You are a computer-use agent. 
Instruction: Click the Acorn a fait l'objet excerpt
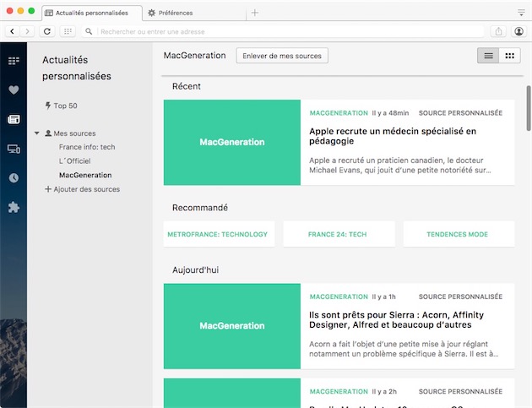tap(404, 349)
